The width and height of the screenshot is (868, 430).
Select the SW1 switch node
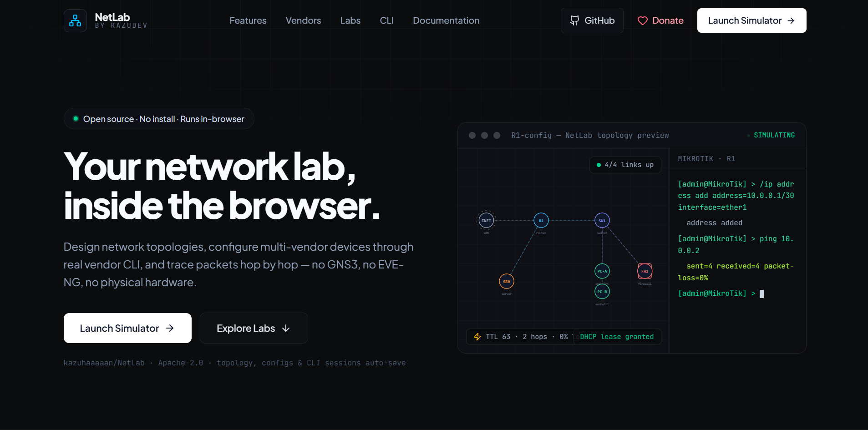pos(602,221)
